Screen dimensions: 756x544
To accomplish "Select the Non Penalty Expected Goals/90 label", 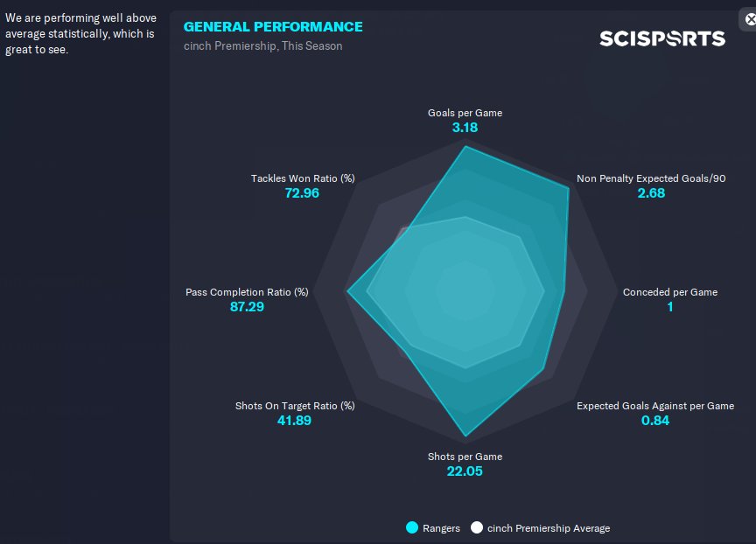I will [x=651, y=178].
